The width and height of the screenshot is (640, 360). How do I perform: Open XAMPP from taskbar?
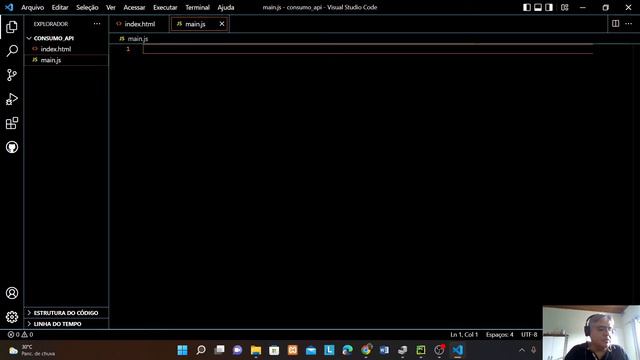point(293,350)
